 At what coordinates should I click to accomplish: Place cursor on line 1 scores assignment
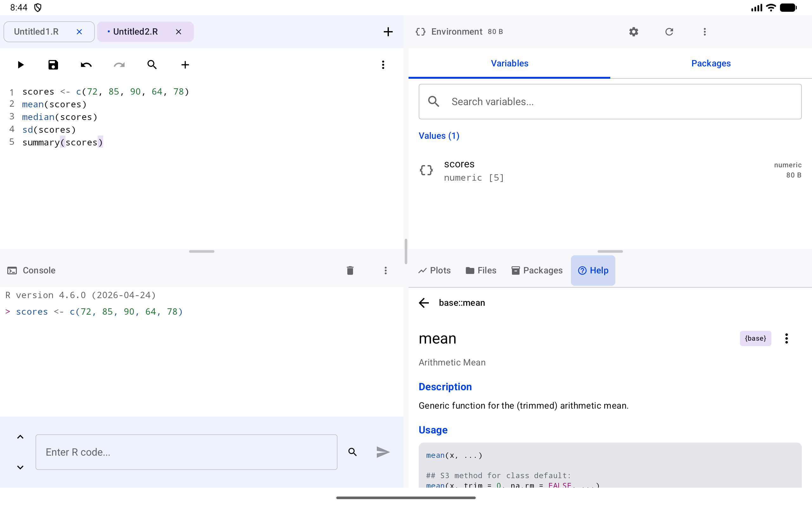click(x=106, y=92)
